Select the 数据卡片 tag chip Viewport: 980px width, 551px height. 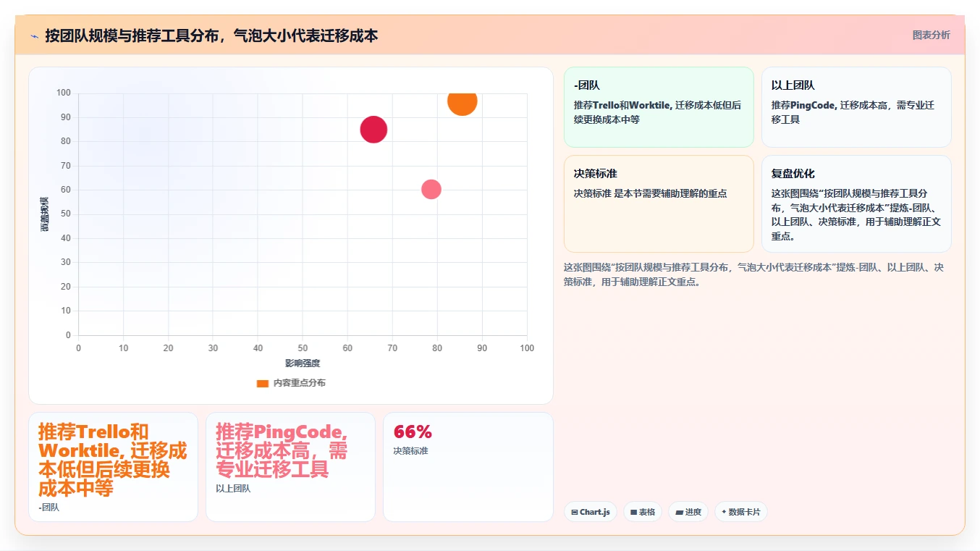(x=741, y=512)
